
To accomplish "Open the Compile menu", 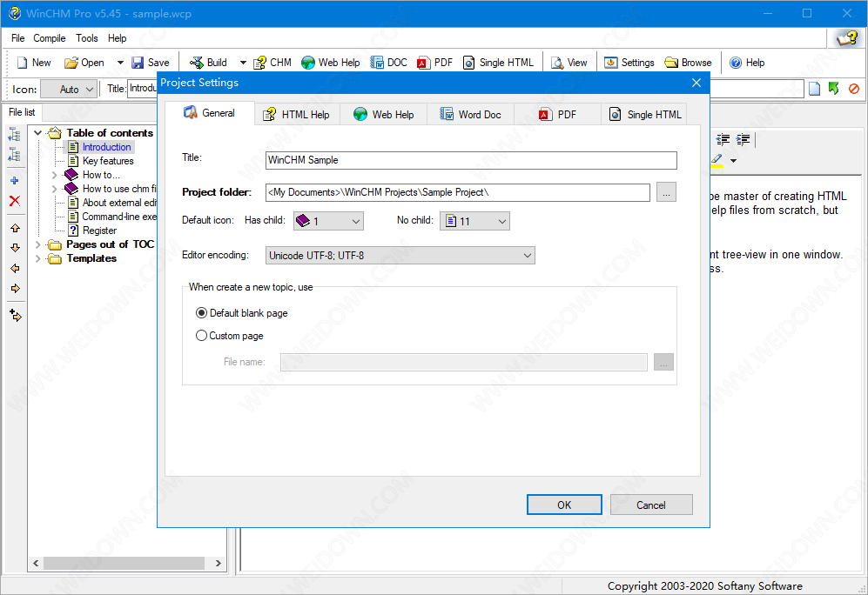I will tap(50, 38).
